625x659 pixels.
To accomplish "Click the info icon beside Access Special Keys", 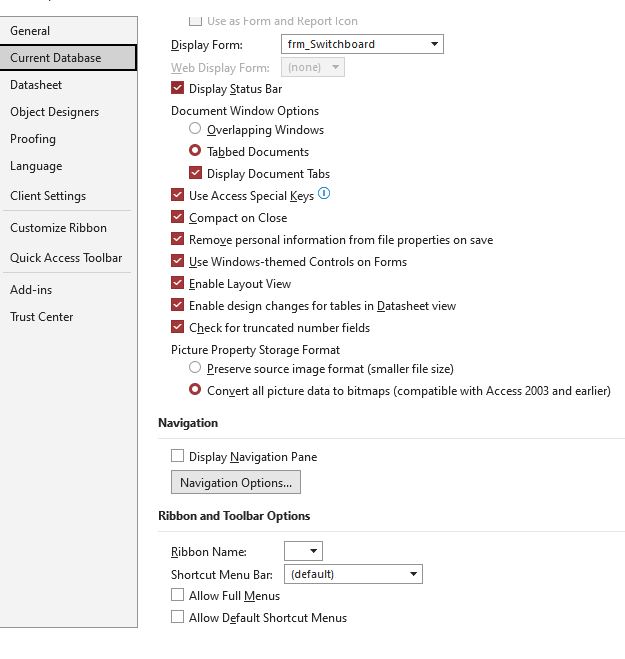I will pos(324,194).
